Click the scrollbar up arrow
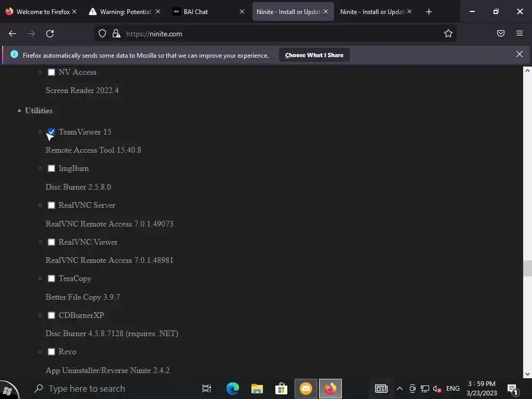This screenshot has width=532, height=399. [x=527, y=71]
